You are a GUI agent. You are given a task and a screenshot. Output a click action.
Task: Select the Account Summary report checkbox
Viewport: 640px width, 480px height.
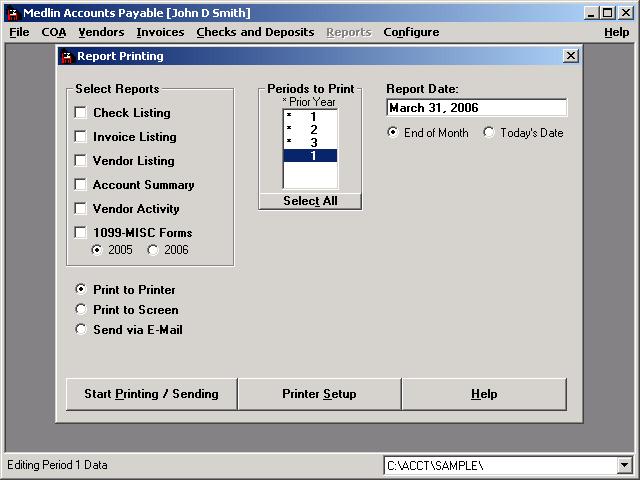(80, 185)
